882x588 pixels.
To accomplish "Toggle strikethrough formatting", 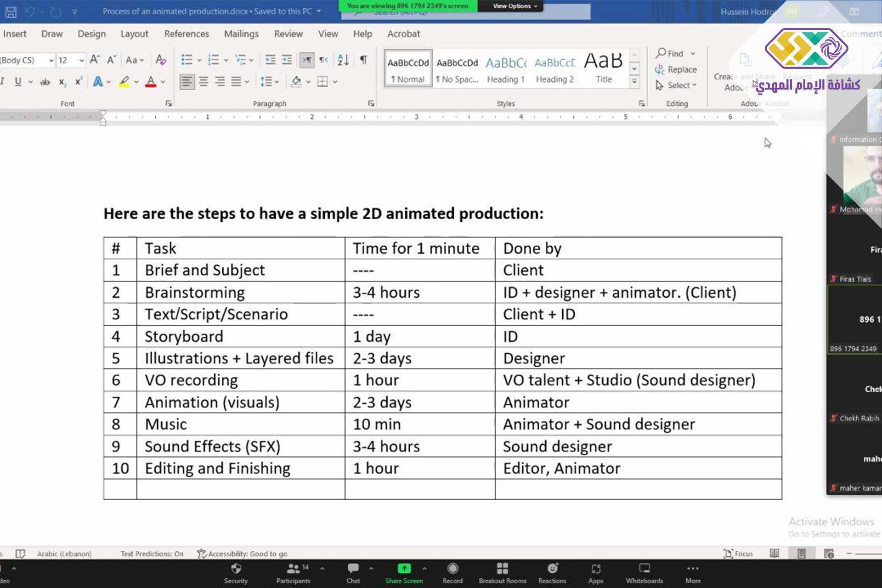I will tap(45, 82).
